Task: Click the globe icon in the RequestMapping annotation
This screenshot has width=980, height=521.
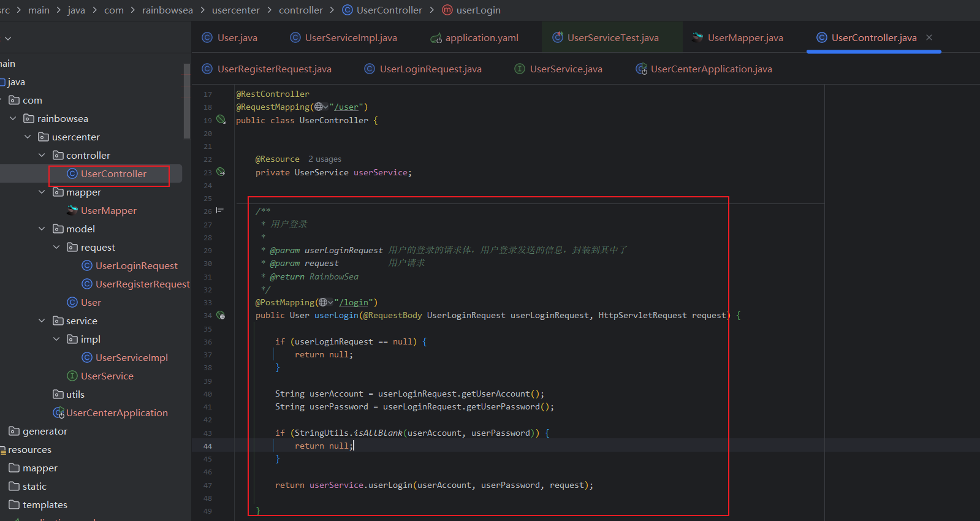Action: tap(319, 107)
